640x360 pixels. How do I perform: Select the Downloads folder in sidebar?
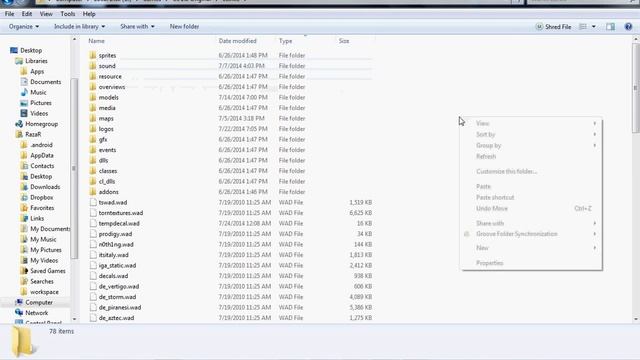click(45, 187)
